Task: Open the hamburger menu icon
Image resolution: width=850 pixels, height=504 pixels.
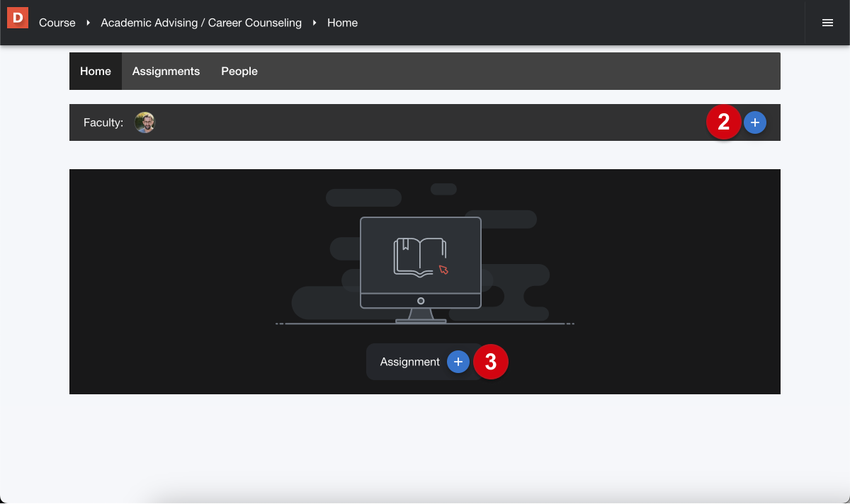Action: 827,23
